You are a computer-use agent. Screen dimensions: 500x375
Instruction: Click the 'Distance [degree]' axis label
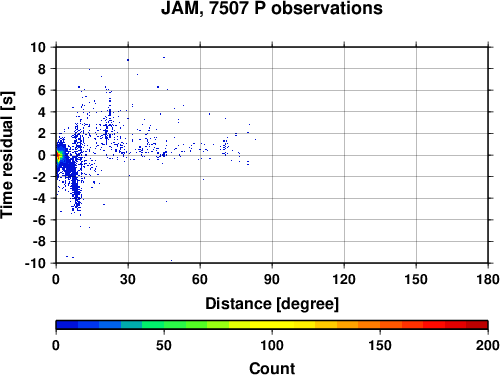[x=272, y=304]
